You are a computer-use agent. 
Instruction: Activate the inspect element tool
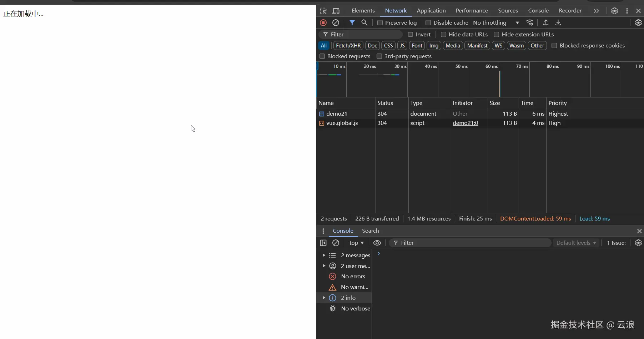(323, 11)
